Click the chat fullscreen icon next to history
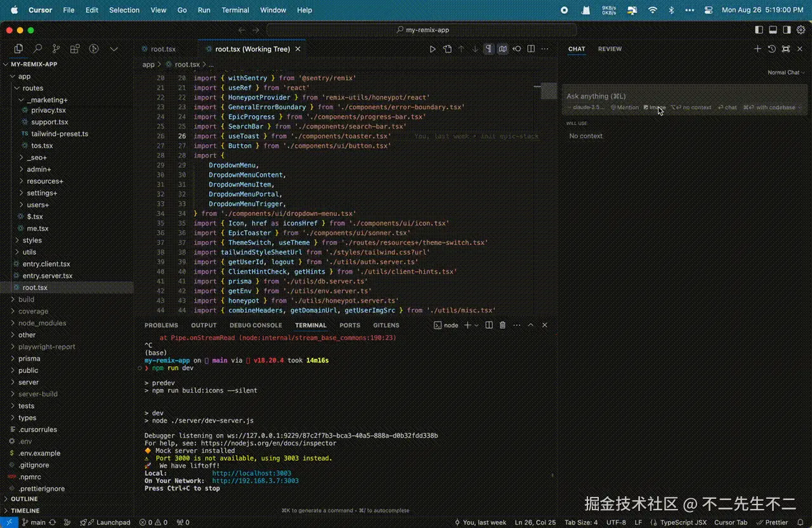 point(786,49)
